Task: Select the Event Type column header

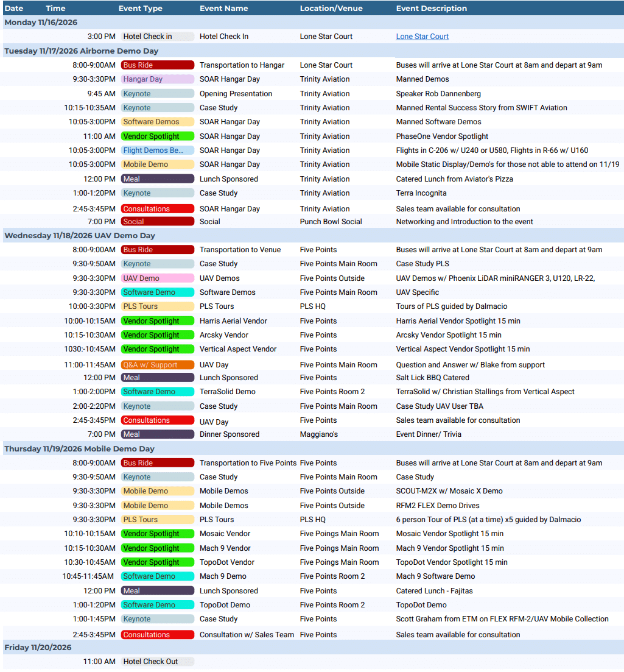Action: (141, 8)
